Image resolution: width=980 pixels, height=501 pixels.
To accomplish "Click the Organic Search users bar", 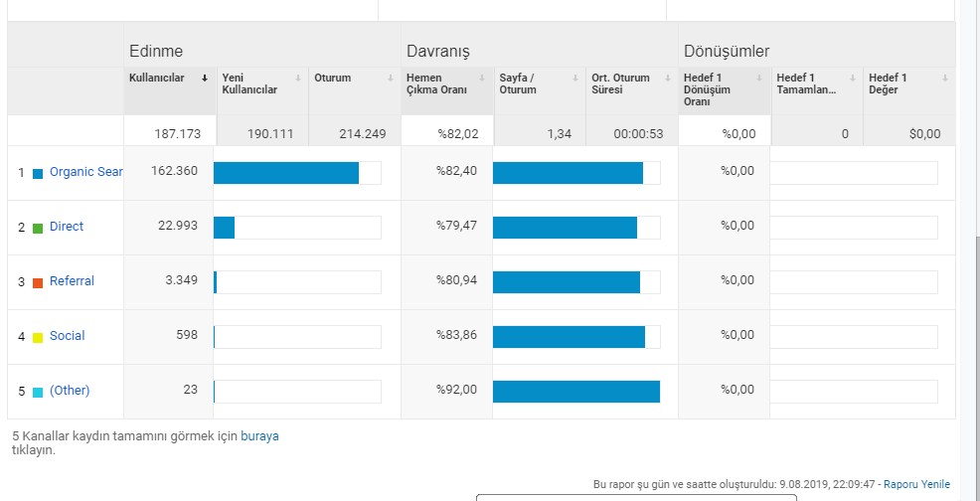I will [x=286, y=173].
